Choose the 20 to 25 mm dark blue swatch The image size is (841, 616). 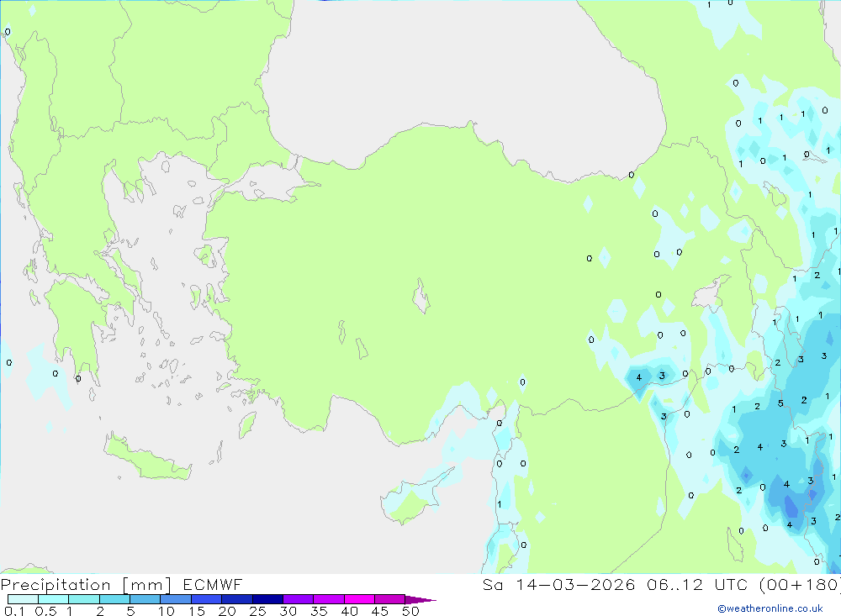coord(237,599)
